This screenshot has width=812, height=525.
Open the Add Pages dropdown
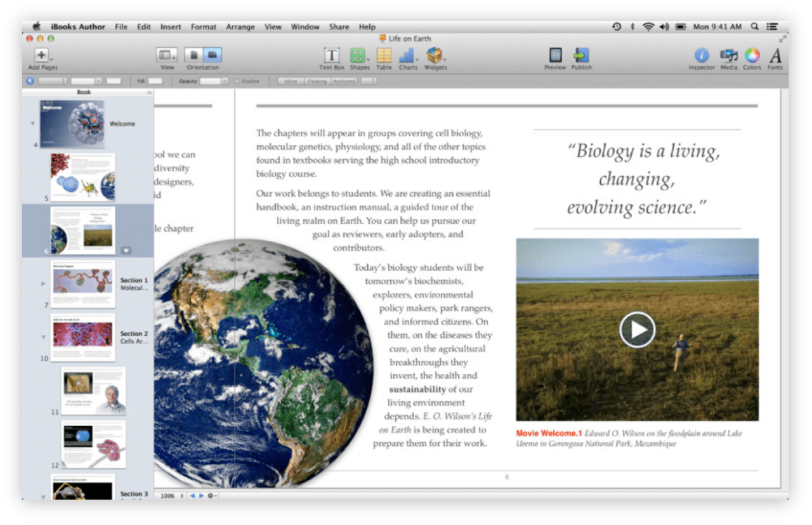pyautogui.click(x=42, y=56)
